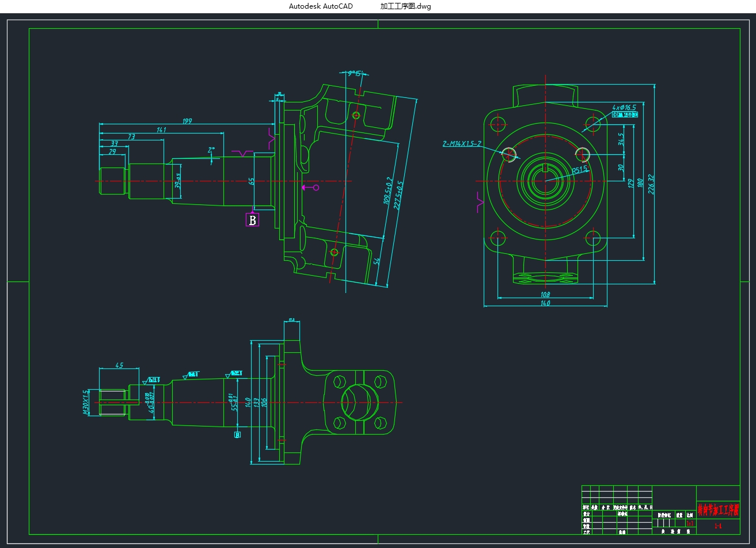Click the magenta roughness symbol left of flange view
Viewport: 756px width, 548px height.
pos(480,201)
